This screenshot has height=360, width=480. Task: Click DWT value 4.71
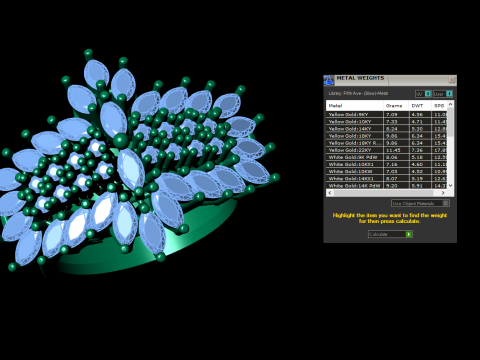point(417,122)
